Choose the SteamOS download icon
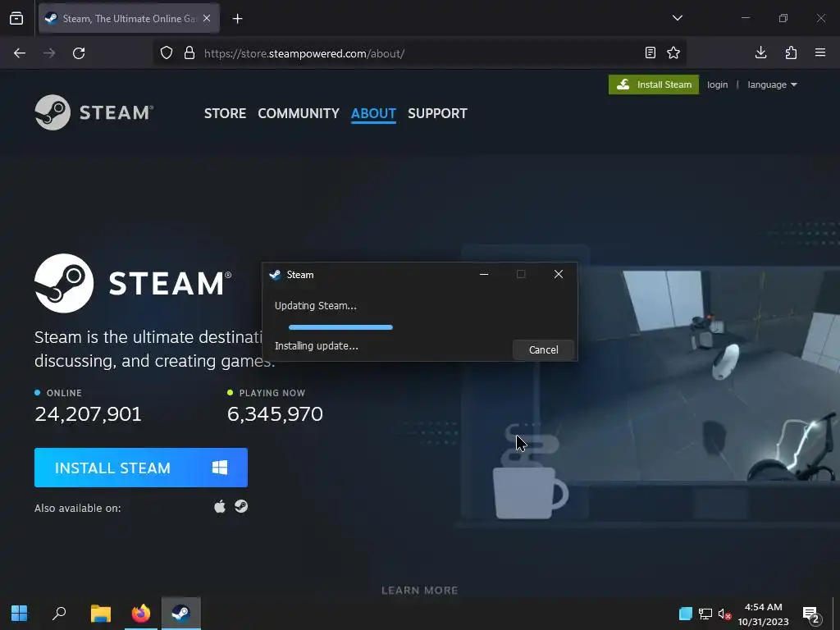The height and width of the screenshot is (630, 840). coord(241,506)
